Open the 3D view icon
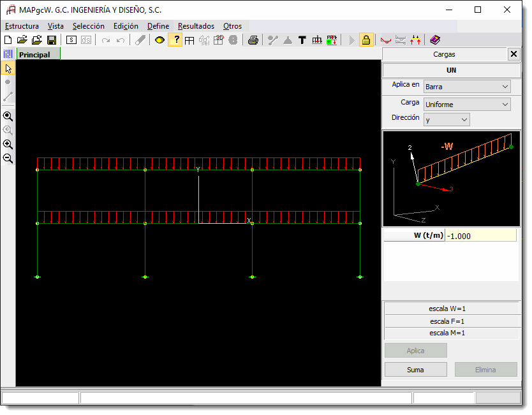The image size is (532, 415). (219, 40)
